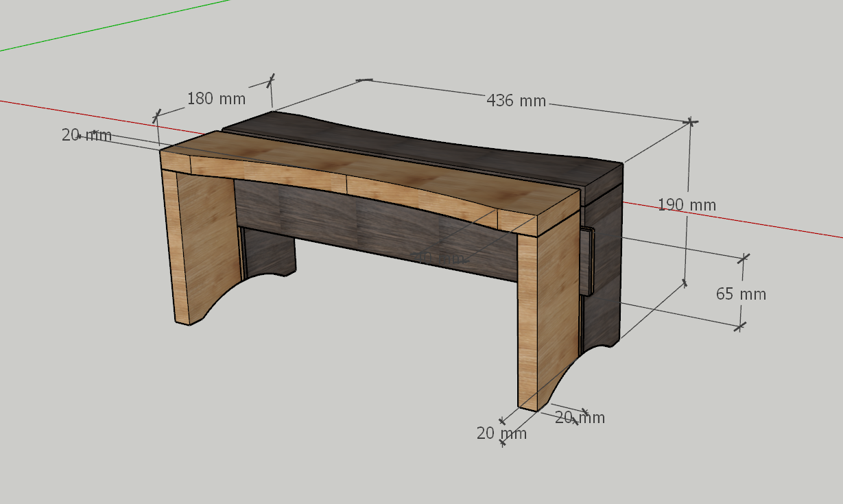
Task: Click the lower-left 20 mm dimension under right leg
Action: tap(501, 433)
